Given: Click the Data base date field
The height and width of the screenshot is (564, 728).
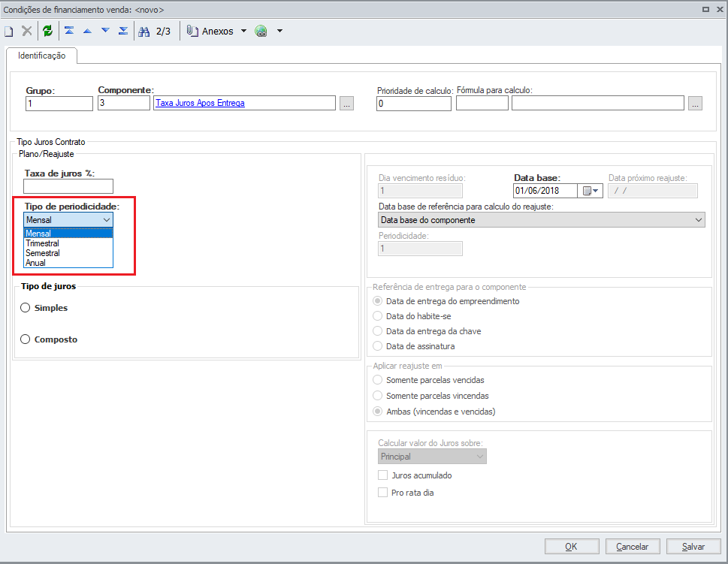Looking at the screenshot, I should (545, 191).
